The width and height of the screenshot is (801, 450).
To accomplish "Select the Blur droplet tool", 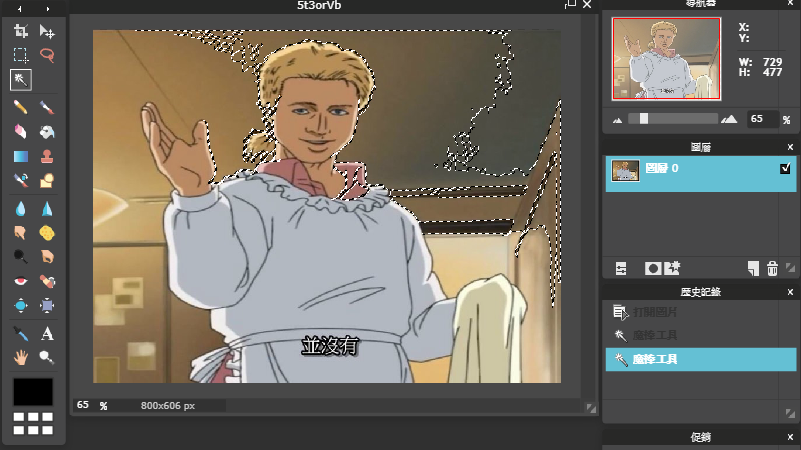I will click(x=20, y=208).
